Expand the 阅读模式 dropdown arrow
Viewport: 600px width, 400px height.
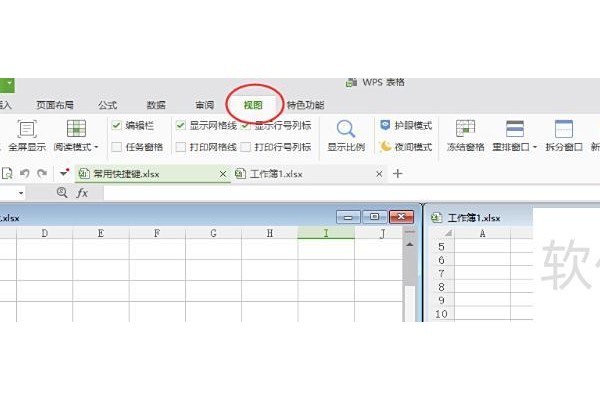coord(96,147)
